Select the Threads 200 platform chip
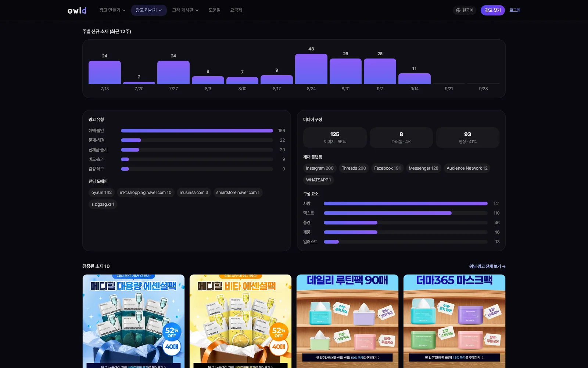 tap(354, 168)
